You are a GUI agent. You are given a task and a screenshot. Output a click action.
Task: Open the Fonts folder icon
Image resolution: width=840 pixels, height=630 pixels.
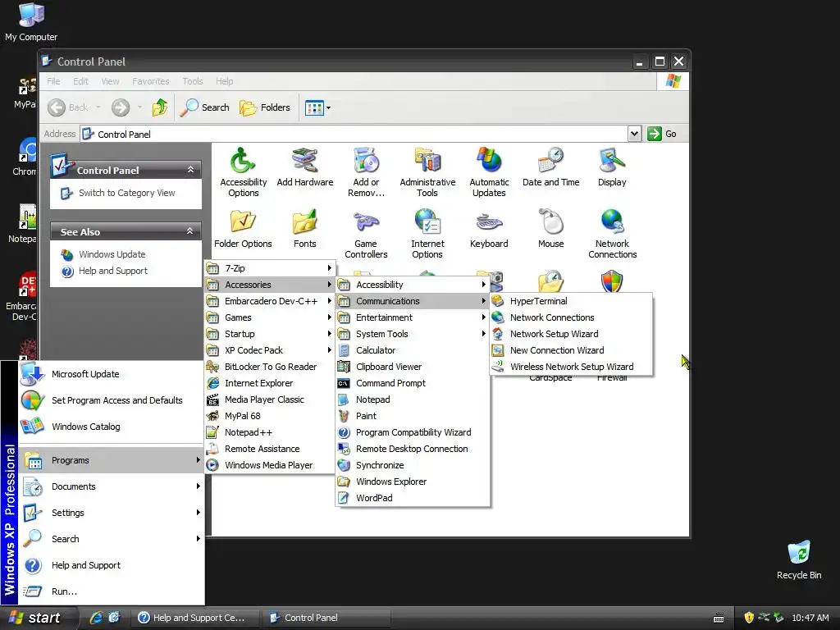[305, 228]
